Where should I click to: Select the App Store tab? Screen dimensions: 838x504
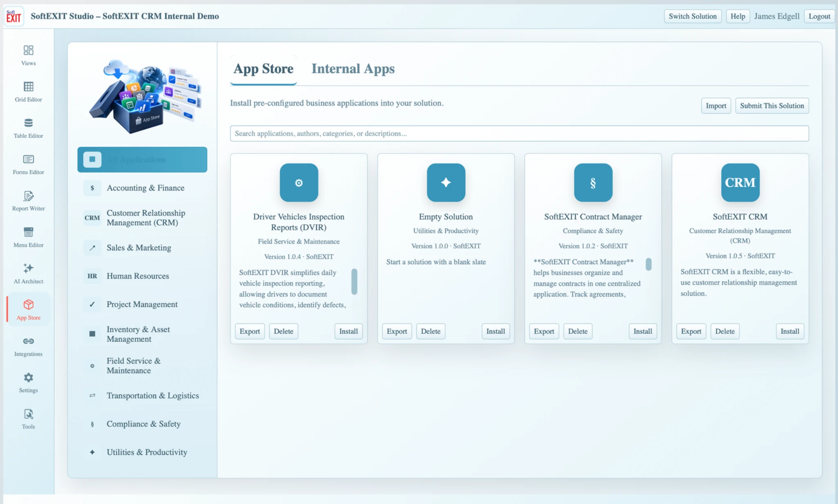264,69
